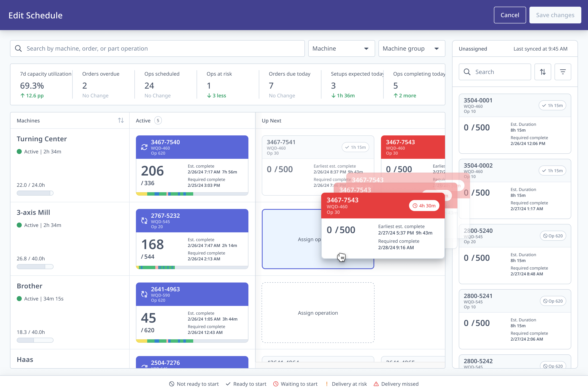Click the refresh icon on card 2767-5232
588x392 pixels.
(144, 221)
